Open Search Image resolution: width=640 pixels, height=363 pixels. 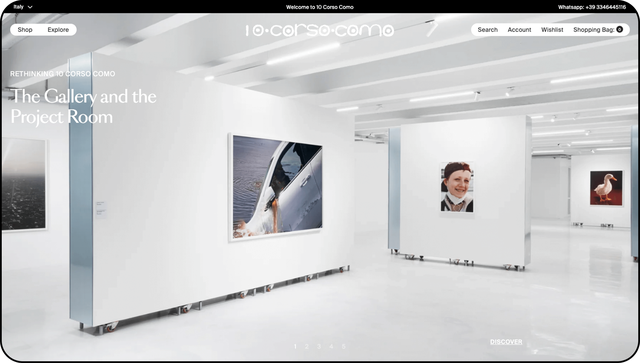point(487,29)
